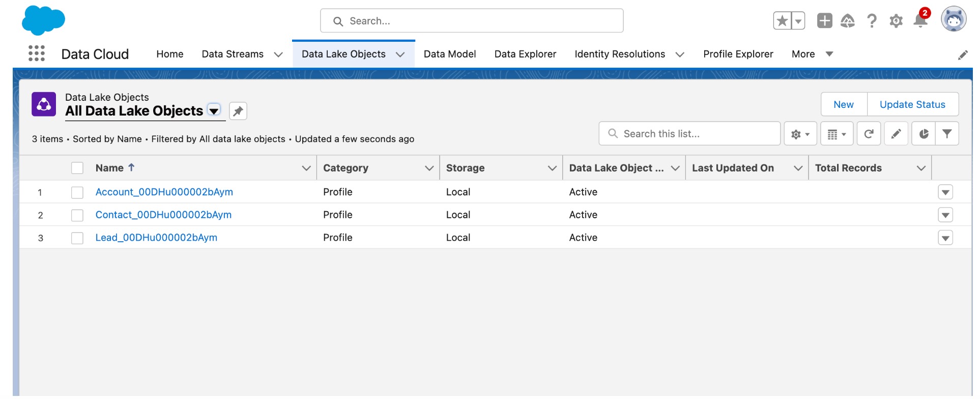The image size is (980, 399).
Task: Click the Favorites star icon
Action: coord(782,21)
